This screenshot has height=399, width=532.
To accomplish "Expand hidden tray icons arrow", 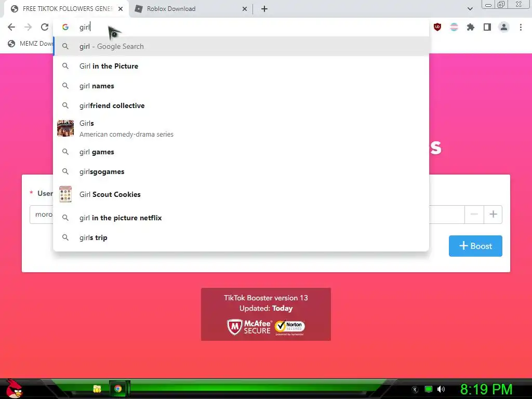I will coord(415,390).
